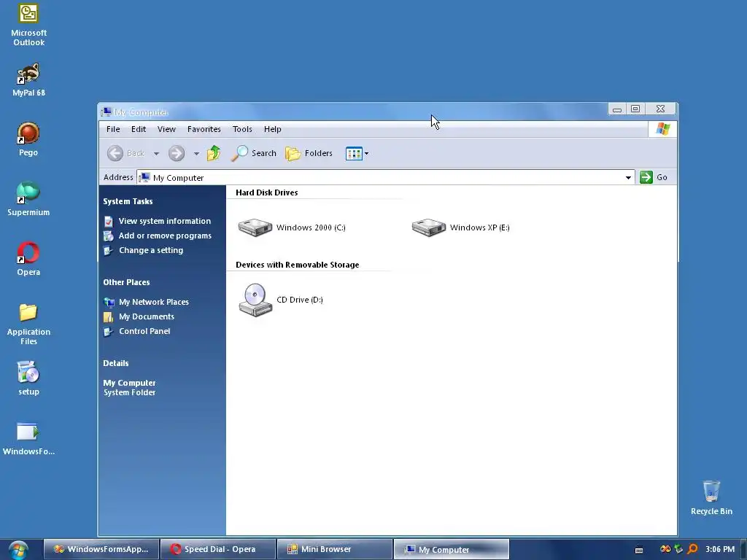The image size is (747, 560).
Task: Open the Edit menu
Action: tap(139, 129)
